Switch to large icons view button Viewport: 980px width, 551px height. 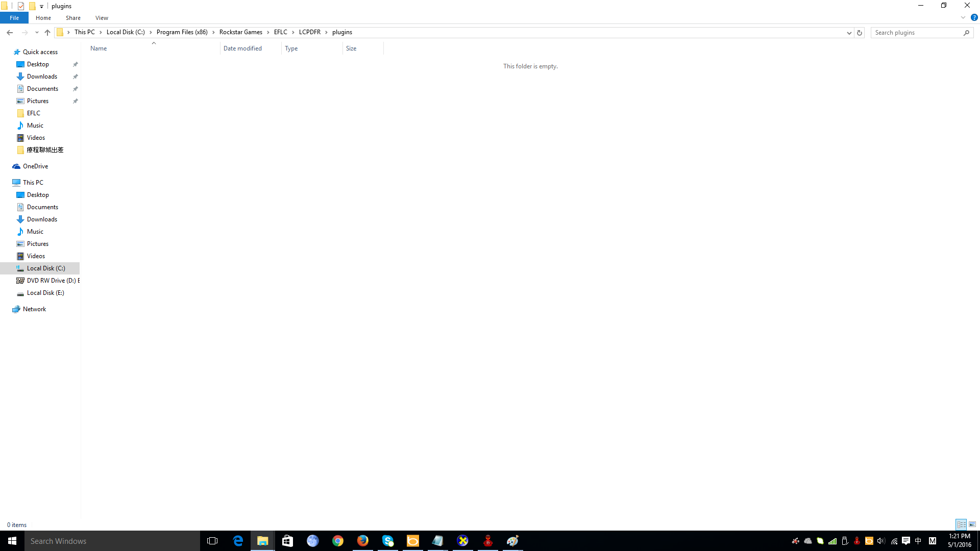pyautogui.click(x=972, y=524)
